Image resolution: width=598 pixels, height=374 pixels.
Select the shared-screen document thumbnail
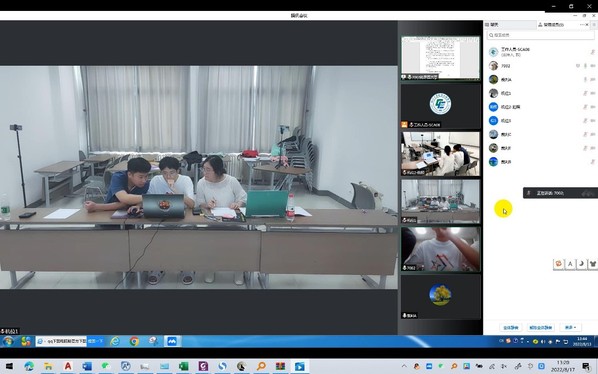[440, 58]
